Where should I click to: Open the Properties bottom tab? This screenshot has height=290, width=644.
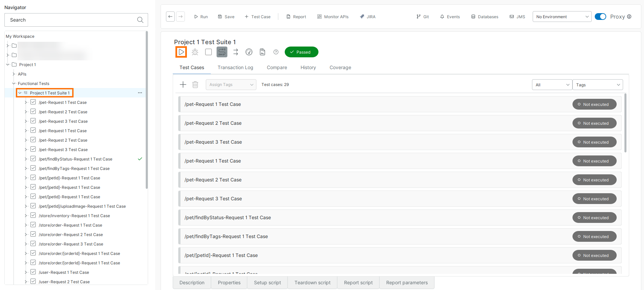[229, 283]
